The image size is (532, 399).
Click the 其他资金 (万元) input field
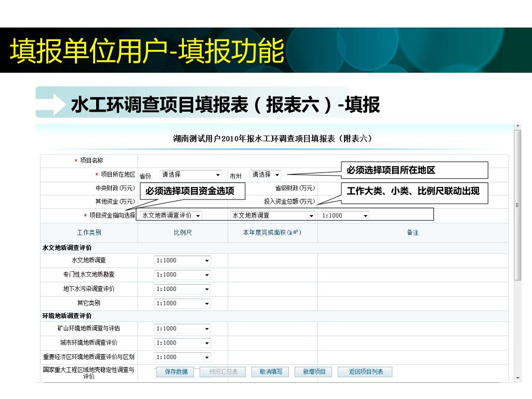pos(182,202)
